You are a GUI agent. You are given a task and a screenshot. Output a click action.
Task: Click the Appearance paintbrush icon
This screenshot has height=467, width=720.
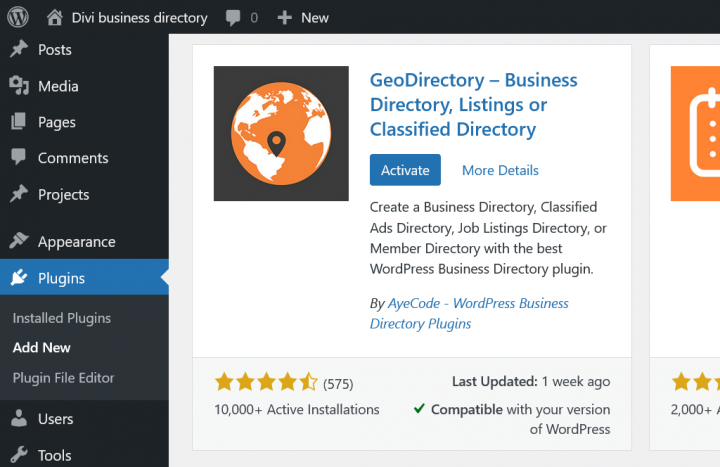coord(18,242)
